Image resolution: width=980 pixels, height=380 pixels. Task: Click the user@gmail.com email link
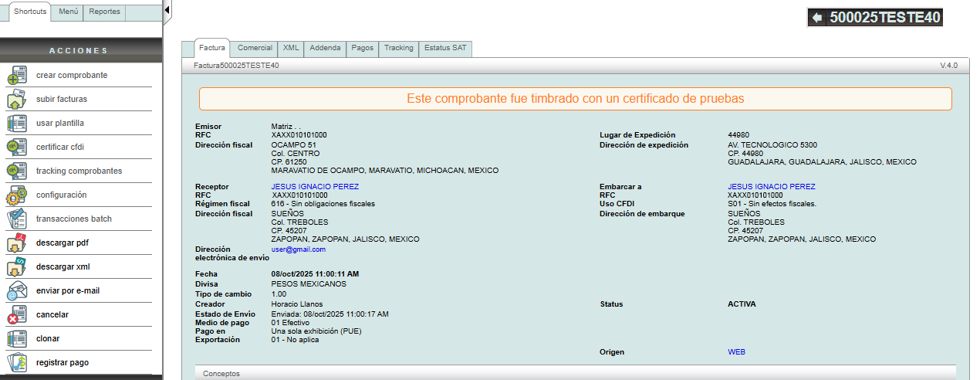point(298,249)
